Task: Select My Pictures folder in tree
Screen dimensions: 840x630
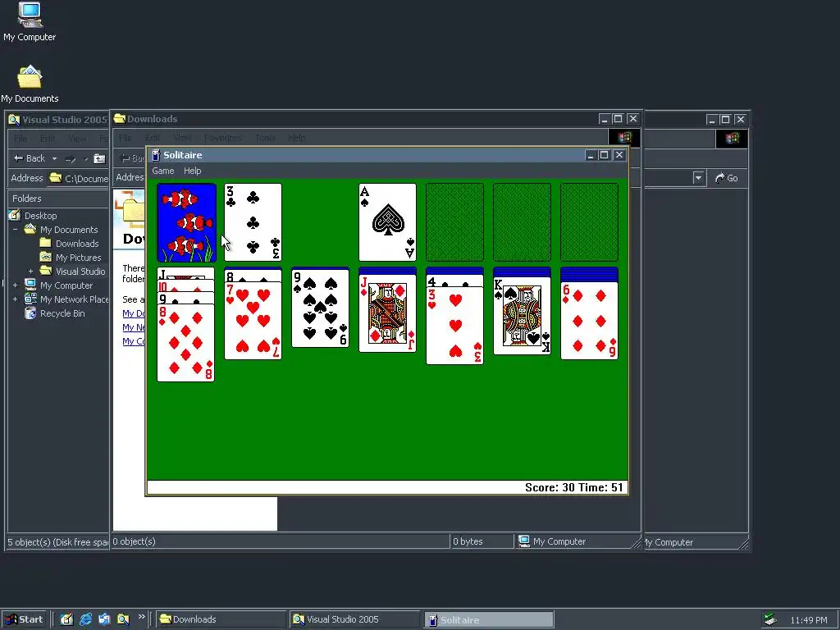Action: pyautogui.click(x=78, y=258)
